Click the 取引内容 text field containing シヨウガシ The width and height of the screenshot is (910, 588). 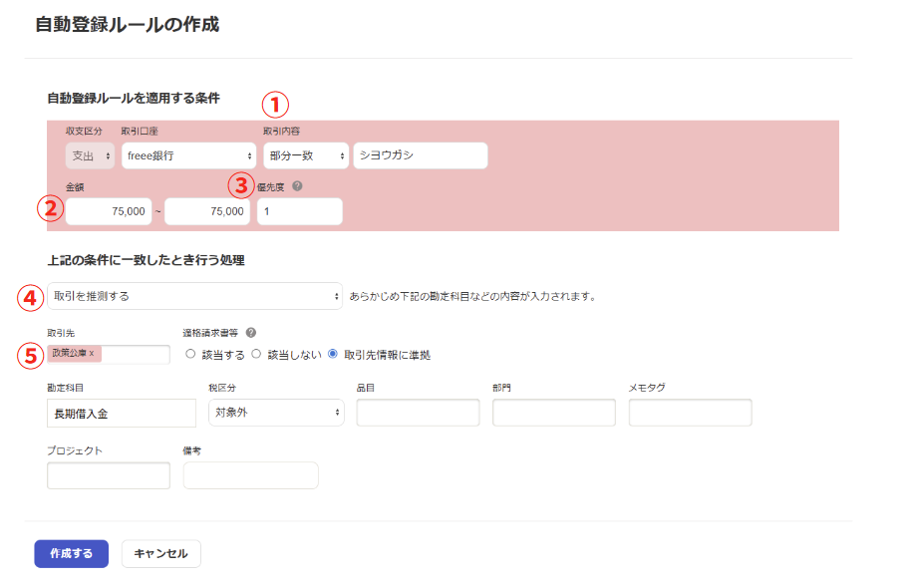point(420,156)
